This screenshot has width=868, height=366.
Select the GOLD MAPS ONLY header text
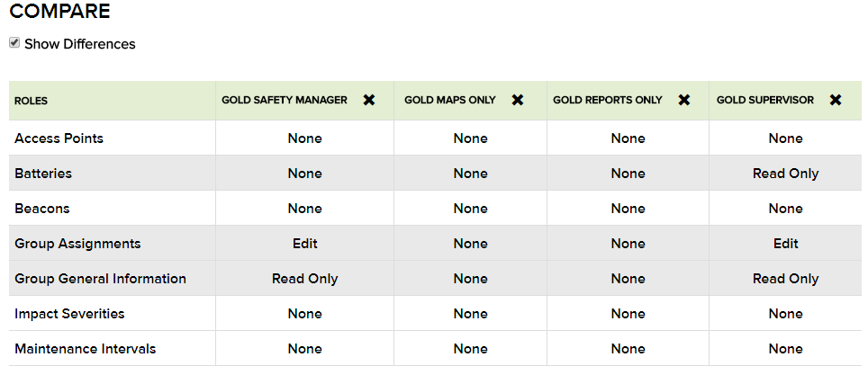click(x=450, y=100)
